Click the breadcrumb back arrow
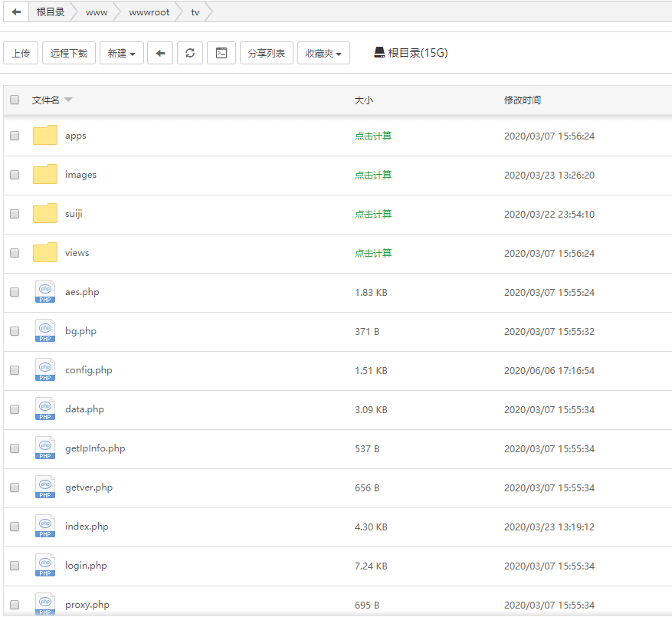This screenshot has height=617, width=672. (16, 12)
